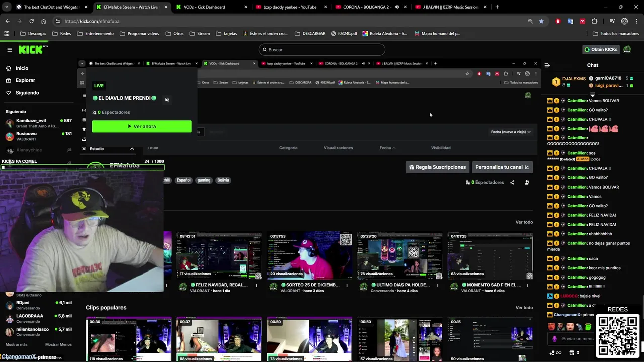Click the green Ver ahora button
This screenshot has height=362, width=644.
141,126
